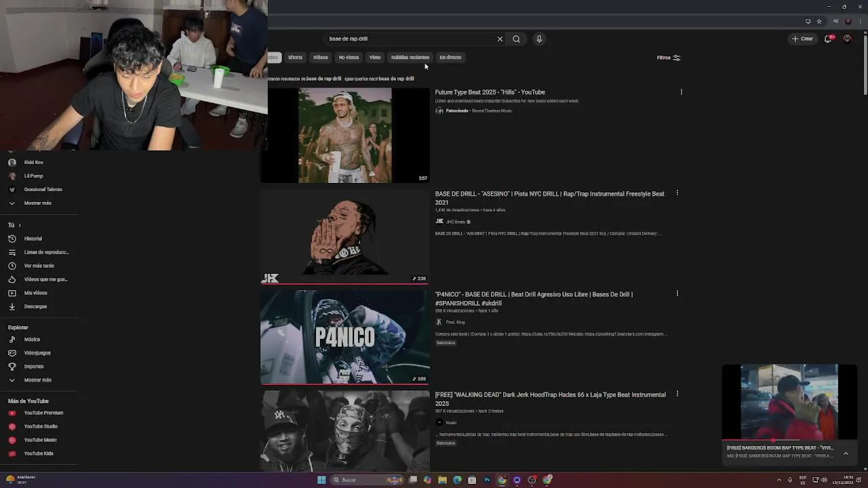Viewport: 868px width, 488px height.
Task: Select the No vistos filter chip
Action: tap(349, 58)
